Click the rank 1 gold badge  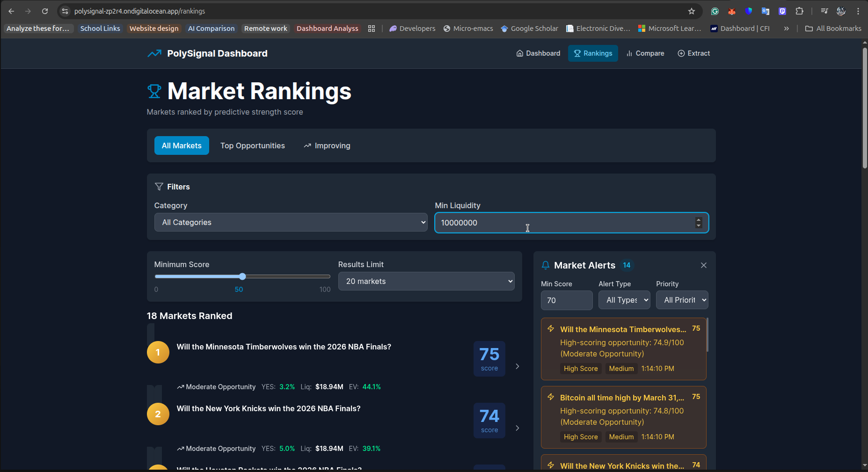click(x=158, y=352)
